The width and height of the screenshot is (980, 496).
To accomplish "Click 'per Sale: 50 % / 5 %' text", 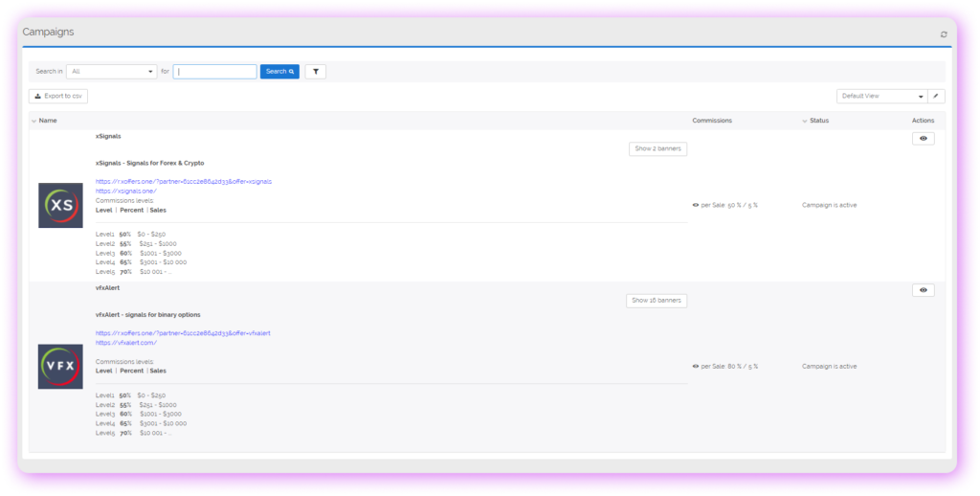I will point(729,205).
